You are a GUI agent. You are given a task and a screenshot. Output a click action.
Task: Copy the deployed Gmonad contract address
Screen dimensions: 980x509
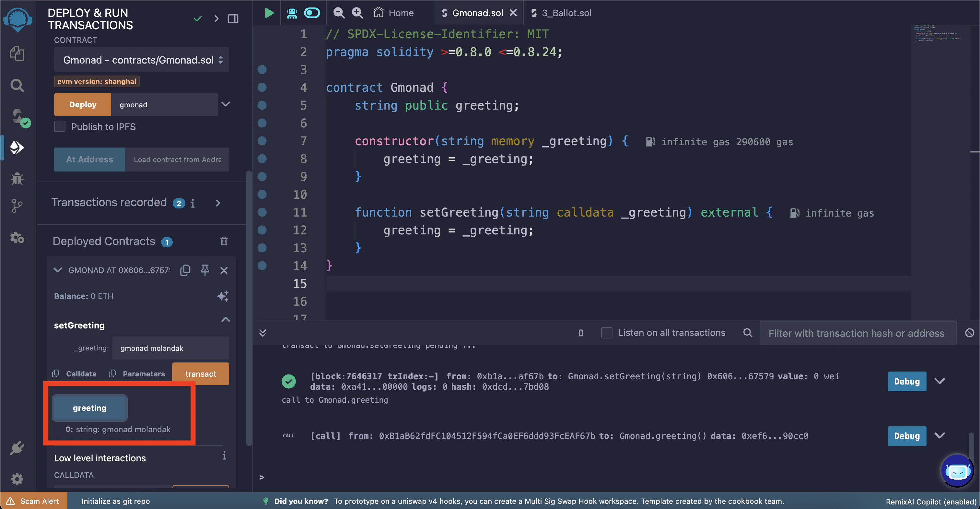click(185, 270)
